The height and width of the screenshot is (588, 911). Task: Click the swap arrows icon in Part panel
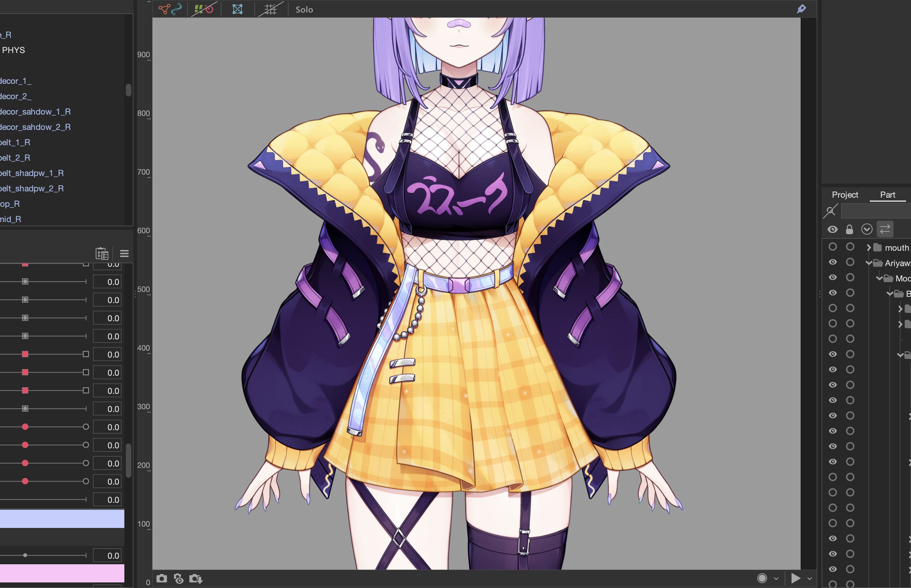point(885,229)
